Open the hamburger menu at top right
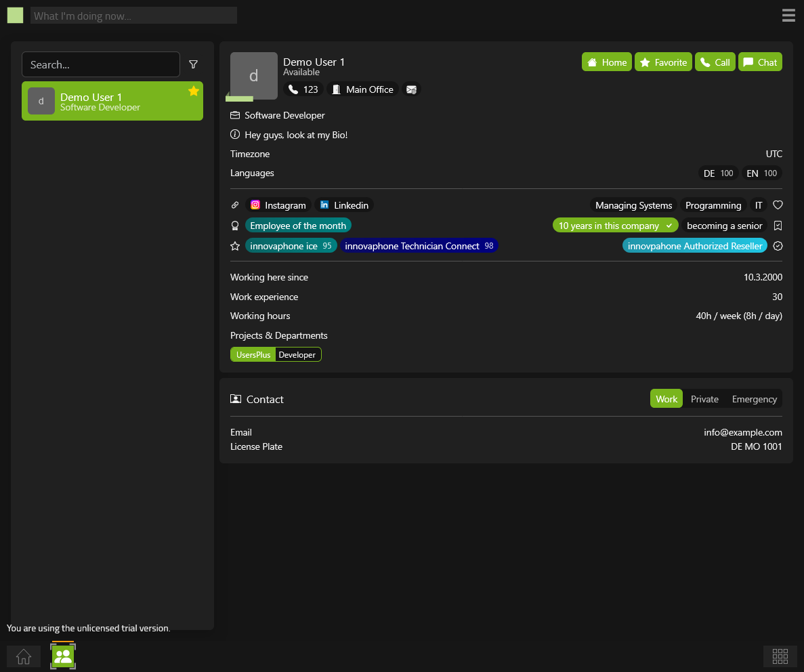Screen dimensions: 804x672 (788, 16)
